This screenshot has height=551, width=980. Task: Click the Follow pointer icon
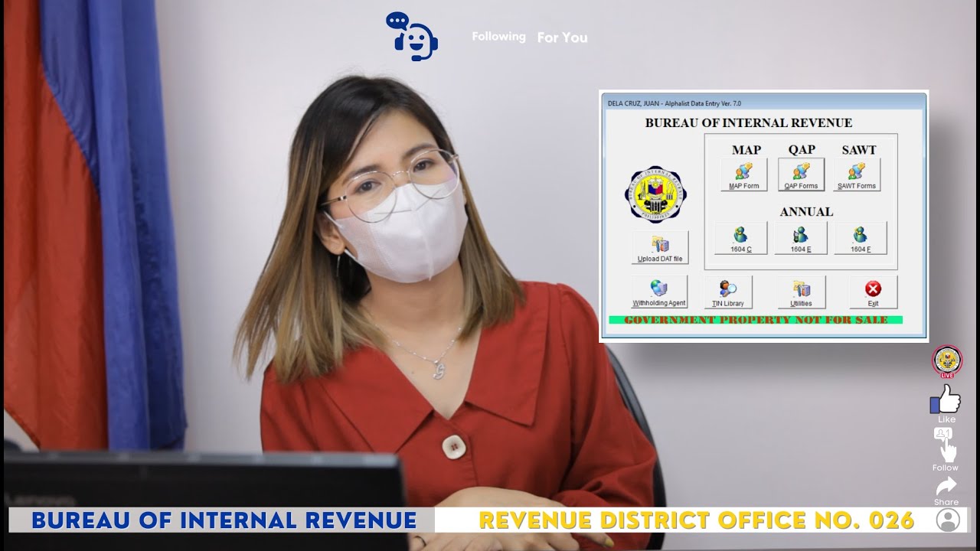click(x=946, y=445)
